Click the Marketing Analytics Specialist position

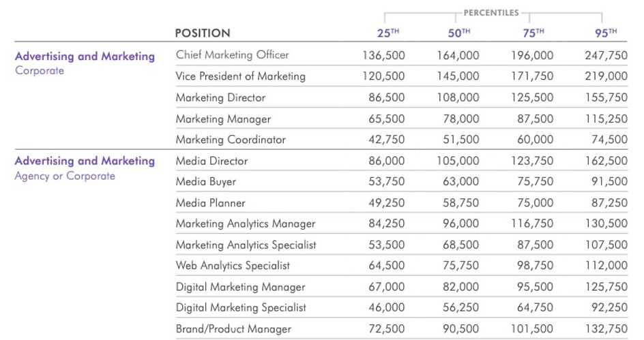(246, 245)
